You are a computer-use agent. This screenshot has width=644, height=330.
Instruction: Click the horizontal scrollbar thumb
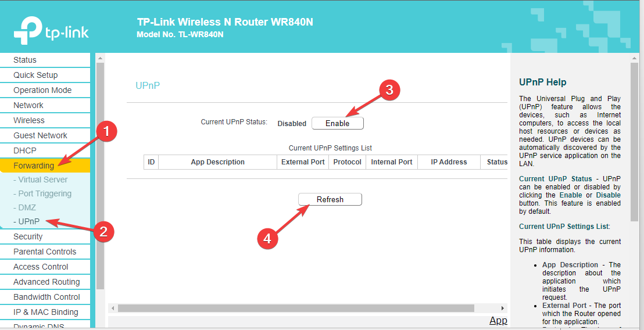(x=296, y=309)
